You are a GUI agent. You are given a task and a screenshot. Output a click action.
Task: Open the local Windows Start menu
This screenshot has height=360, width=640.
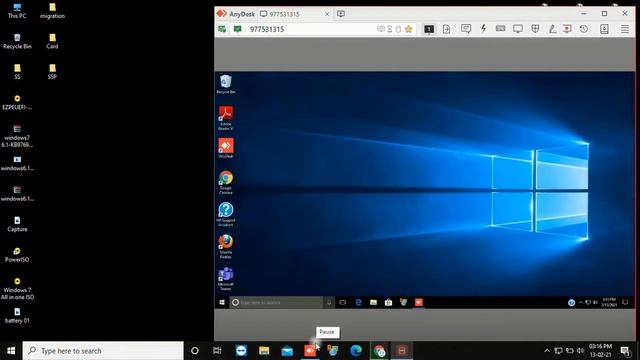[x=11, y=351]
